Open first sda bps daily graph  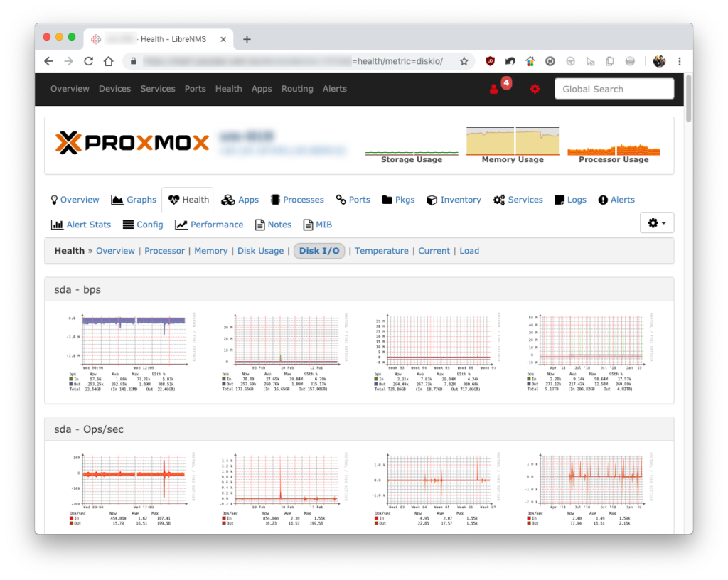(x=132, y=353)
